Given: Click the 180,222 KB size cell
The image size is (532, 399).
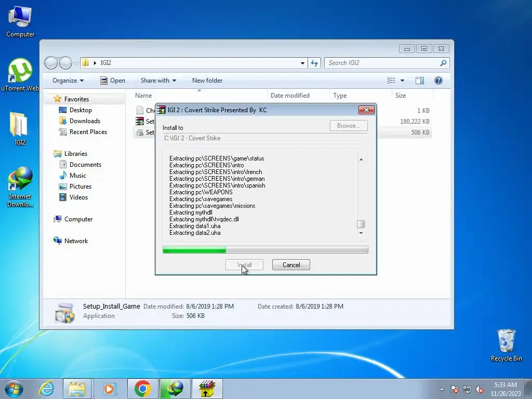Looking at the screenshot, I should (415, 122).
